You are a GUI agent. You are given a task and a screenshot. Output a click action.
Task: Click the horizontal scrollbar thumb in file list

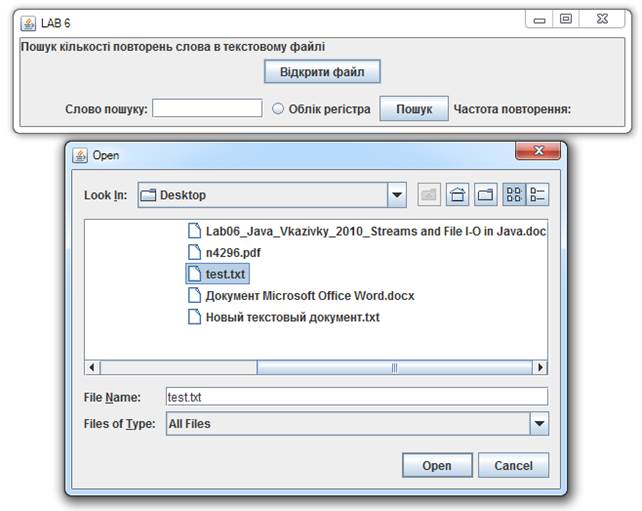[394, 367]
